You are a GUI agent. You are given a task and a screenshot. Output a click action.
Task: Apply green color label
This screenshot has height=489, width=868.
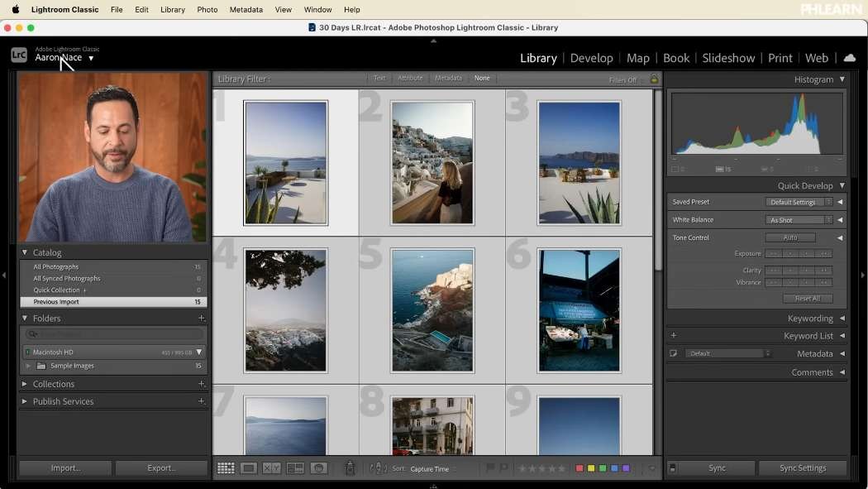point(603,468)
